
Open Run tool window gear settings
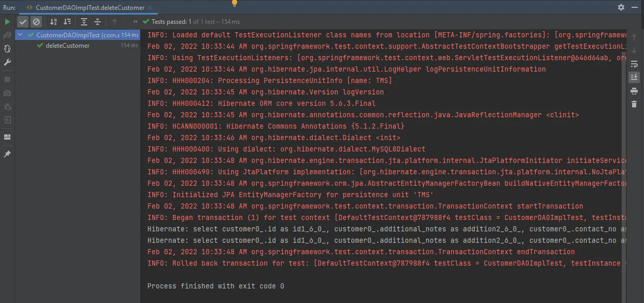pyautogui.click(x=621, y=7)
